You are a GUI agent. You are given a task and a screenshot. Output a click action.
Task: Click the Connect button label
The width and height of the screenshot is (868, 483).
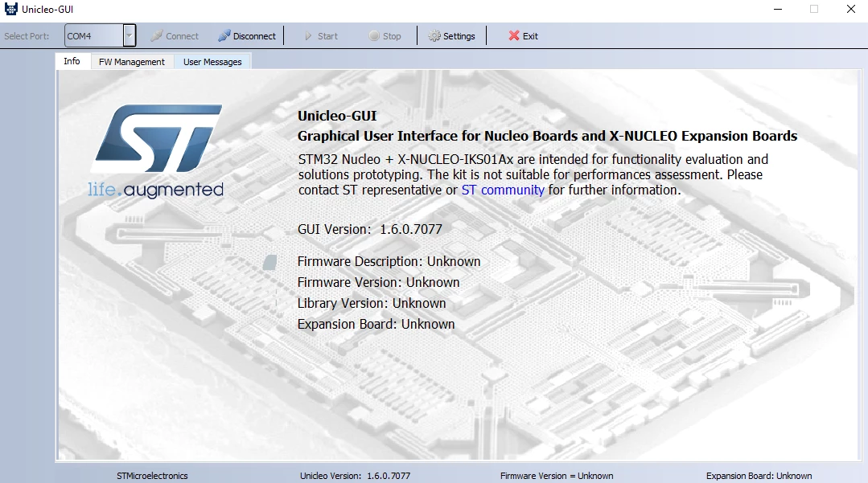(x=182, y=36)
